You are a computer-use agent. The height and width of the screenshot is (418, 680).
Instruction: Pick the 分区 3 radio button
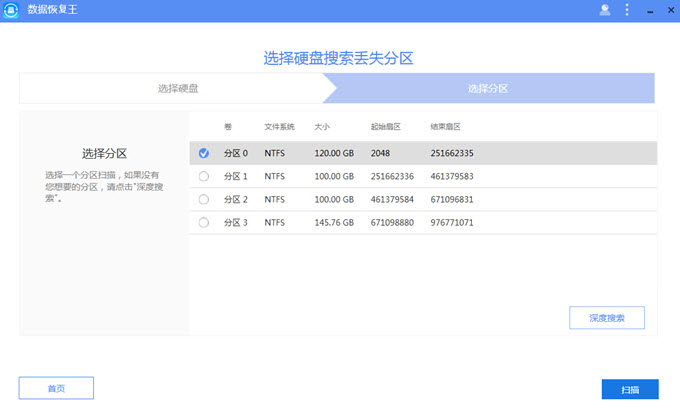[204, 222]
